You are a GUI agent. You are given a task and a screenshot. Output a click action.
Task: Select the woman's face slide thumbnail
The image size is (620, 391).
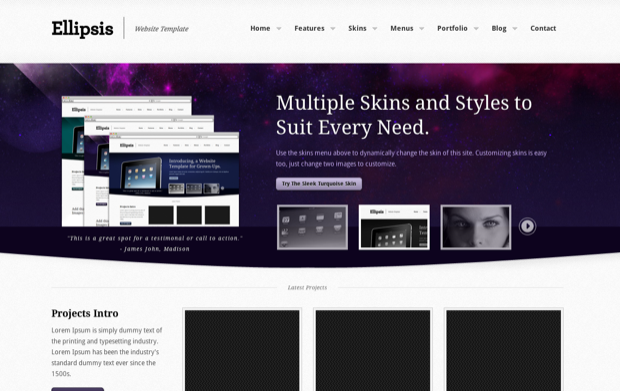click(476, 227)
